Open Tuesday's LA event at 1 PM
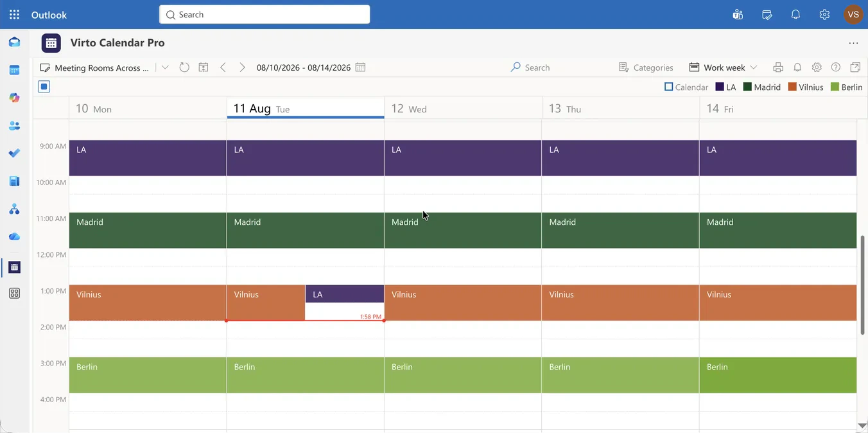Image resolution: width=868 pixels, height=433 pixels. pos(345,294)
